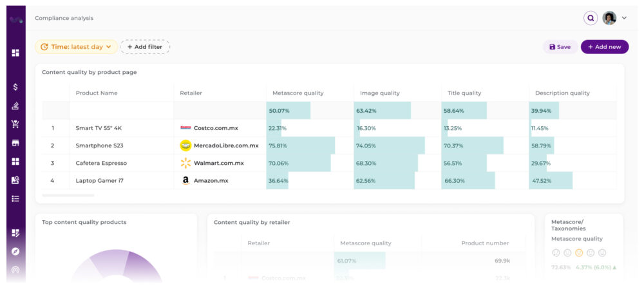Image resolution: width=644 pixels, height=300 pixels.
Task: Open the dollar pricing icon in sidebar
Action: coord(15,87)
